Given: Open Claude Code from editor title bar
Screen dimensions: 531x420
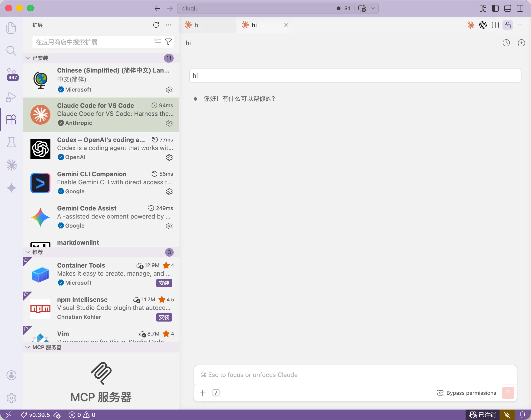Looking at the screenshot, I should 471,25.
